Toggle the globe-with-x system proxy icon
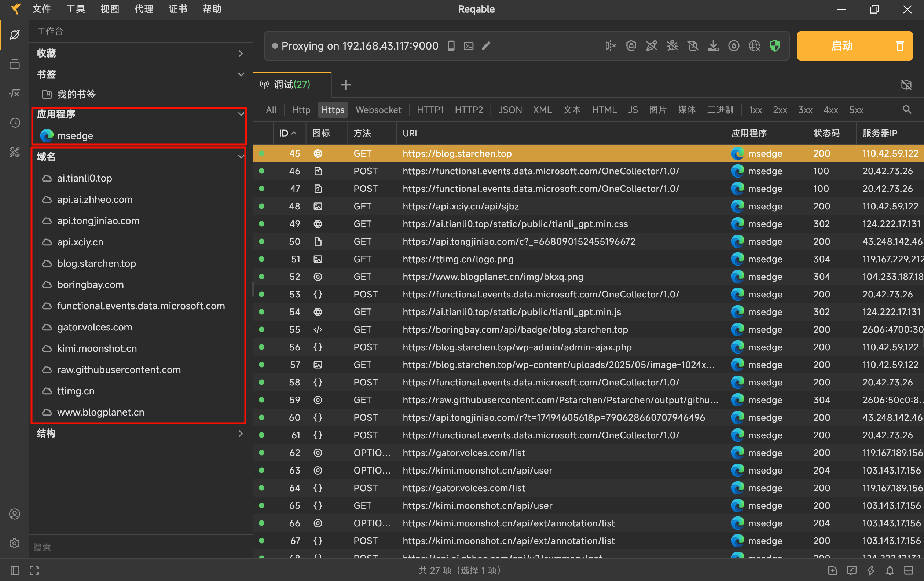The height and width of the screenshot is (581, 924). 754,46
